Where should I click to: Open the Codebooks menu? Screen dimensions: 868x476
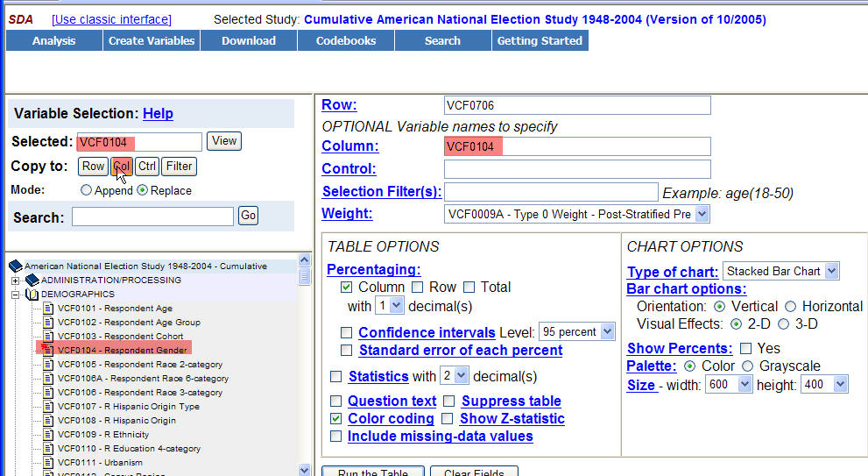tap(346, 40)
